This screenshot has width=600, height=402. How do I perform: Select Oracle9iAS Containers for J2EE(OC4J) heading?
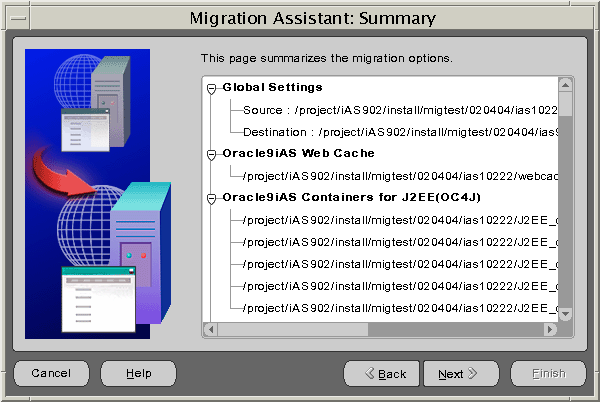[x=352, y=197]
